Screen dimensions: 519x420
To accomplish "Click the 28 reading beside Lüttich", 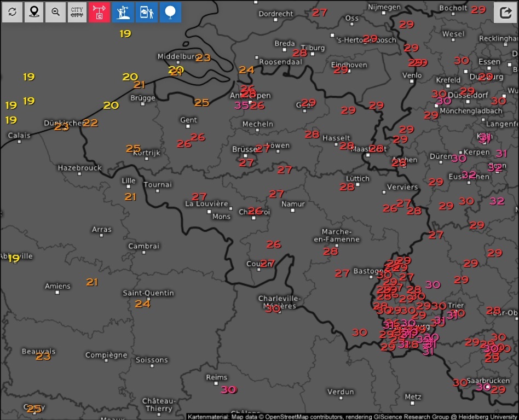I will coord(347,187).
